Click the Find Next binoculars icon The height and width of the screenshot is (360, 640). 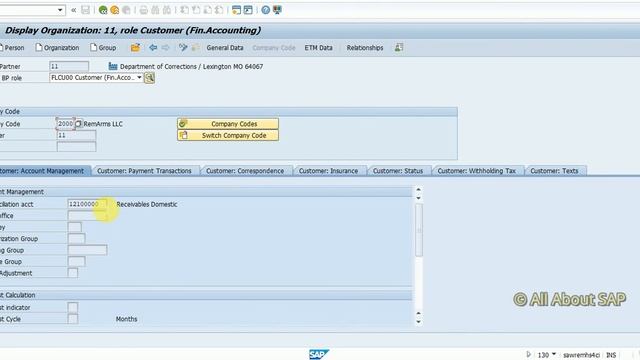tap(167, 10)
